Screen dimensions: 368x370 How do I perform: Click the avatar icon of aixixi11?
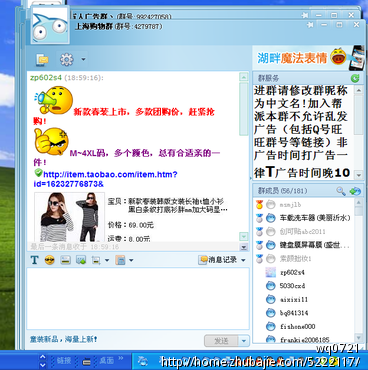coord(270,299)
